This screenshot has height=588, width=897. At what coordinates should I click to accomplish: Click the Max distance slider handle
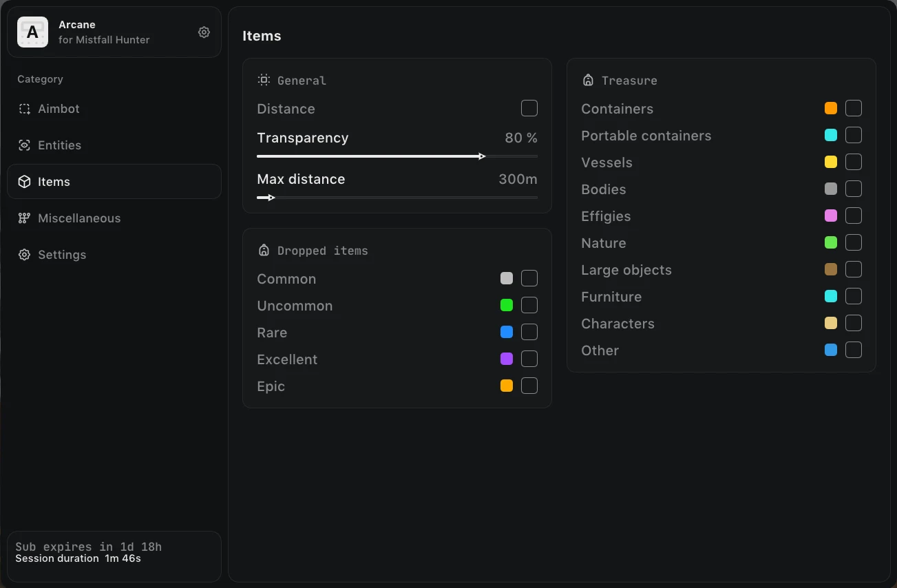271,198
